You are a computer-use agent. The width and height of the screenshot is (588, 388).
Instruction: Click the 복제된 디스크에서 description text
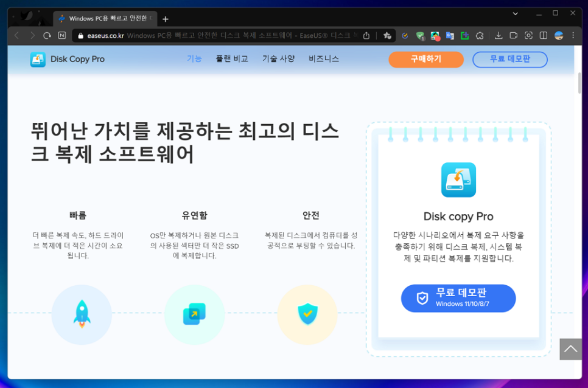(x=311, y=240)
